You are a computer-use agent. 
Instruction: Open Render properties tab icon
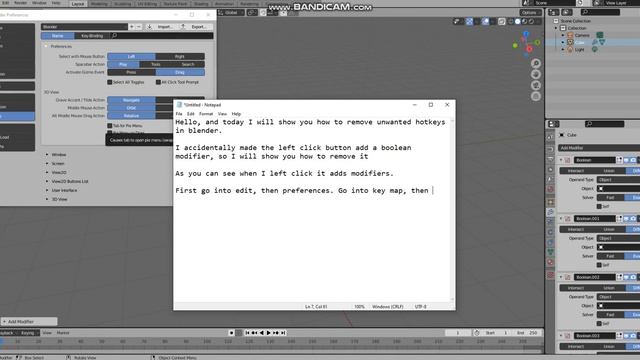point(551,149)
